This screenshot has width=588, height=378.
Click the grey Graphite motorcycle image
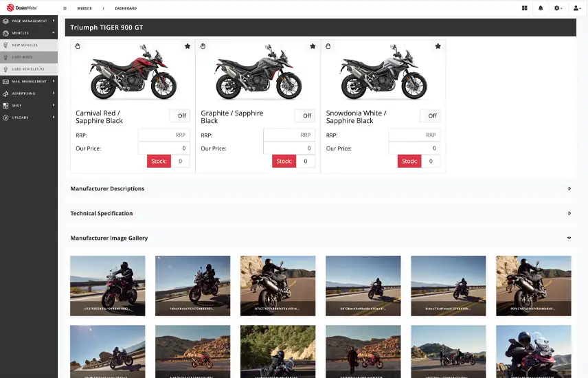click(x=258, y=71)
